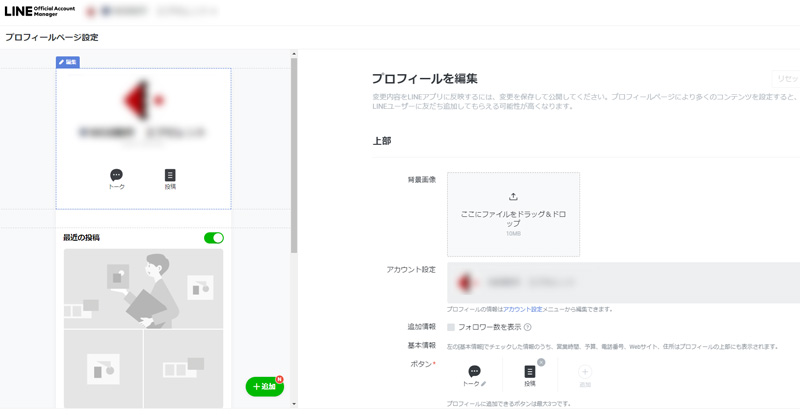Viewport: 800px width, 415px height.
Task: Click the 上部 section heading
Action: click(382, 141)
